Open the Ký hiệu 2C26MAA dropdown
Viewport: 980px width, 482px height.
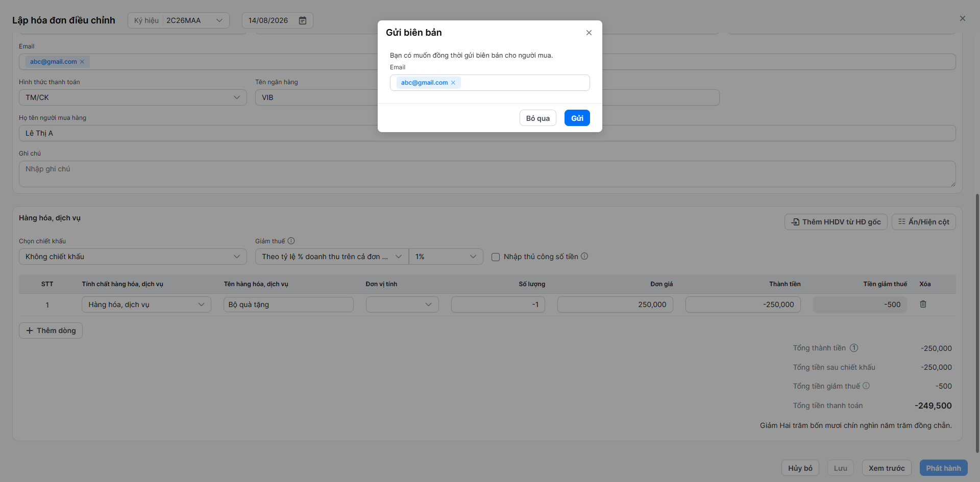[x=179, y=20]
